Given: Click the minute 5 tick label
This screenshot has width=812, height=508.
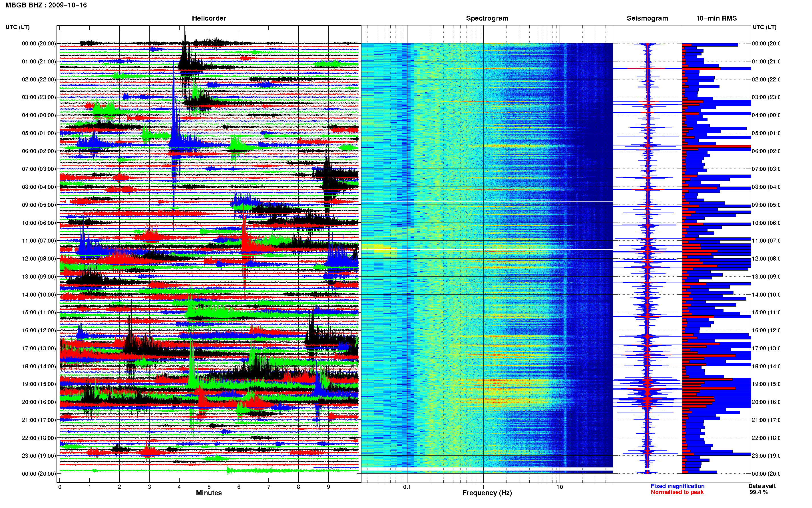Looking at the screenshot, I should click(x=209, y=487).
